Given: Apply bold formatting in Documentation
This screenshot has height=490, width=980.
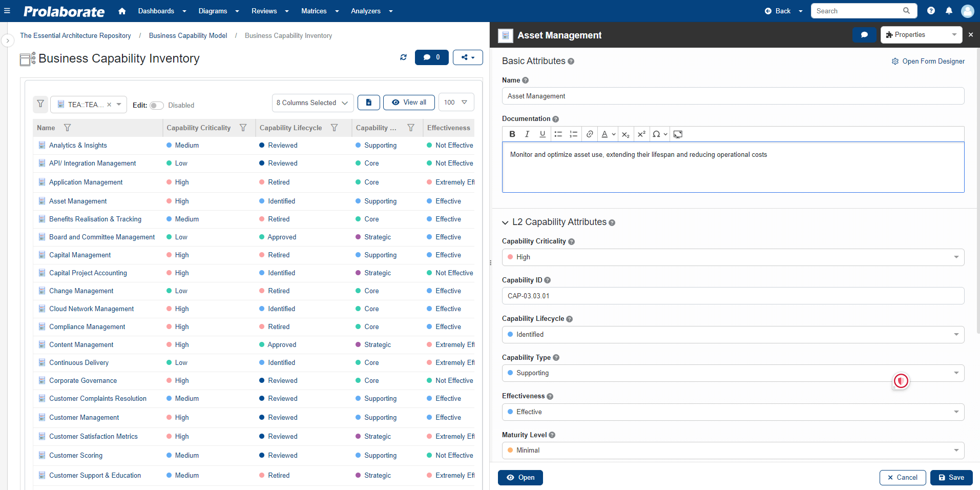Looking at the screenshot, I should pyautogui.click(x=512, y=134).
